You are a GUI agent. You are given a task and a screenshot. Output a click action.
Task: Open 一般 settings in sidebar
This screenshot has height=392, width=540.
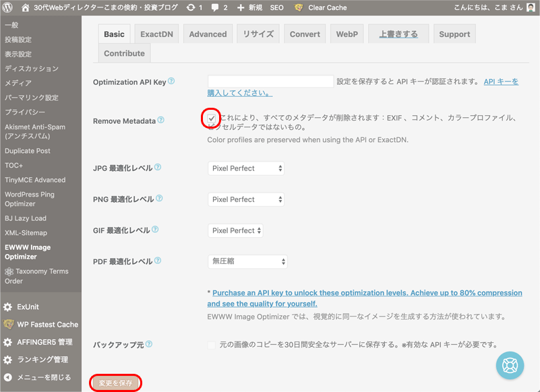11,25
